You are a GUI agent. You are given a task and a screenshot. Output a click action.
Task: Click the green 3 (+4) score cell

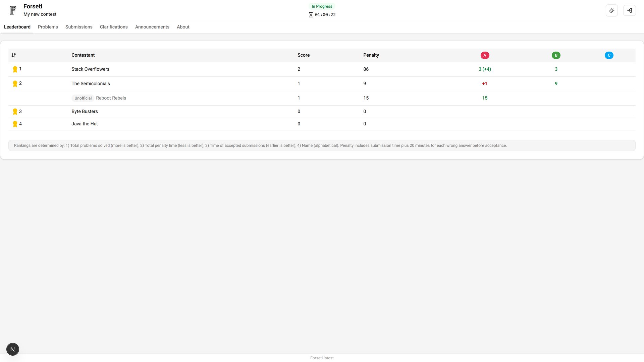coord(485,69)
